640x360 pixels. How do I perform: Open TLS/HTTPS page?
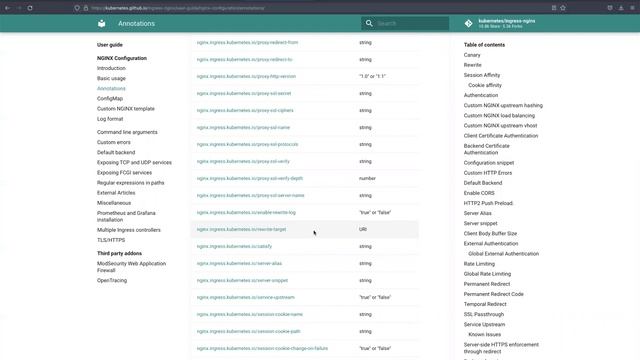pos(111,240)
